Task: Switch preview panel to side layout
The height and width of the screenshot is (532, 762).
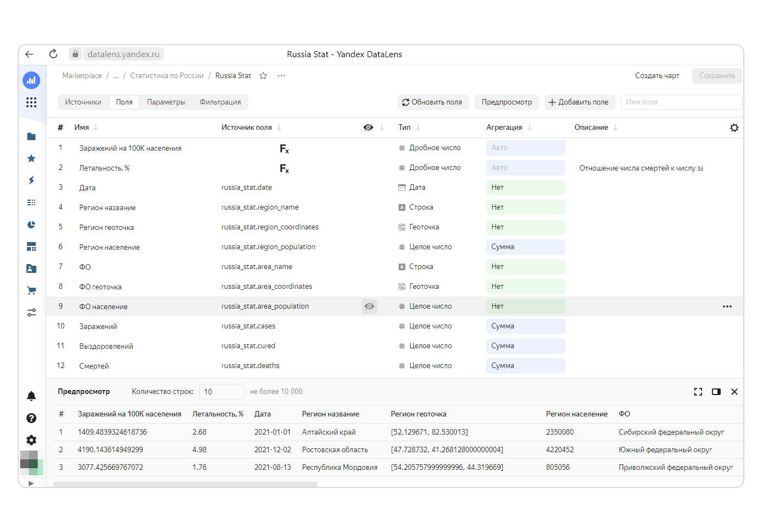Action: click(716, 392)
